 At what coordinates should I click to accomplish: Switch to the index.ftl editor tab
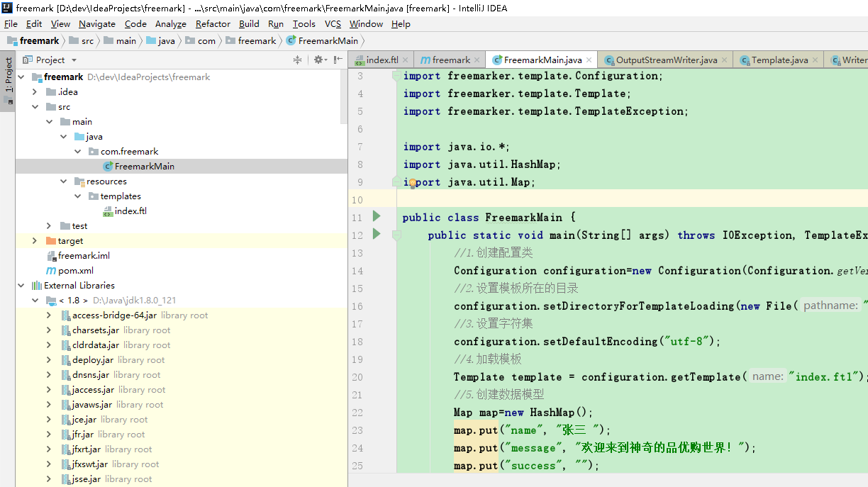[382, 60]
